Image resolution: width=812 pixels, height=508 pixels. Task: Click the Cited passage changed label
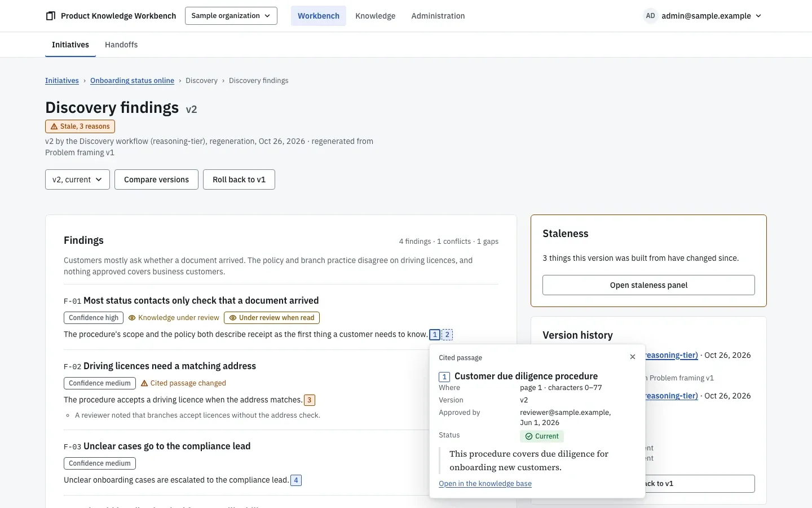pyautogui.click(x=188, y=383)
